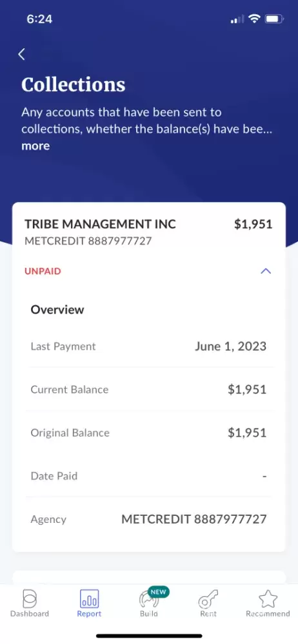Open the Recommend star icon
Screen dimensions: 298x644
pyautogui.click(x=268, y=599)
